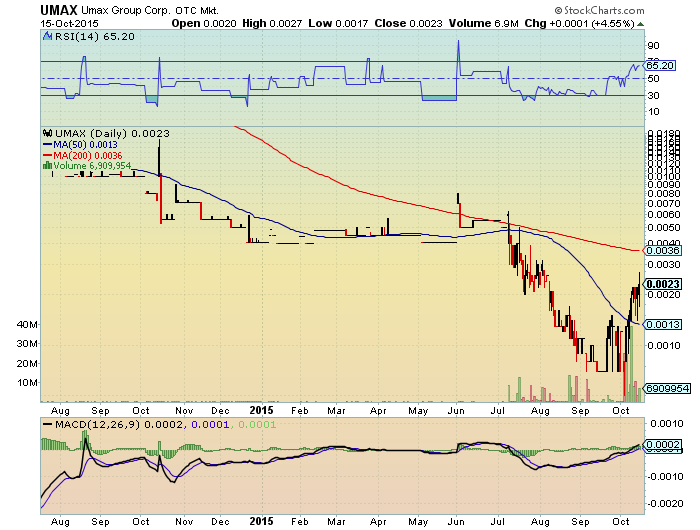Click the -0.0020 MACD axis label
The image size is (700, 530).
point(664,504)
